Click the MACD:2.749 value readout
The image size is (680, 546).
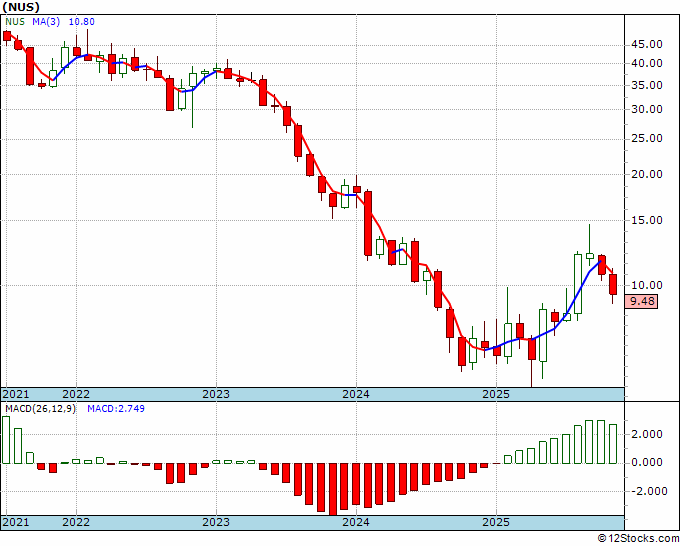116,409
